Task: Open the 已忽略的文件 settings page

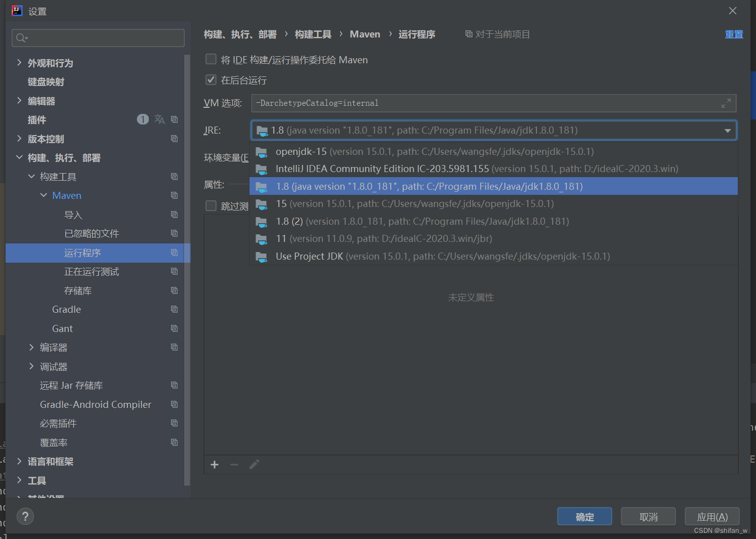Action: pyautogui.click(x=92, y=233)
